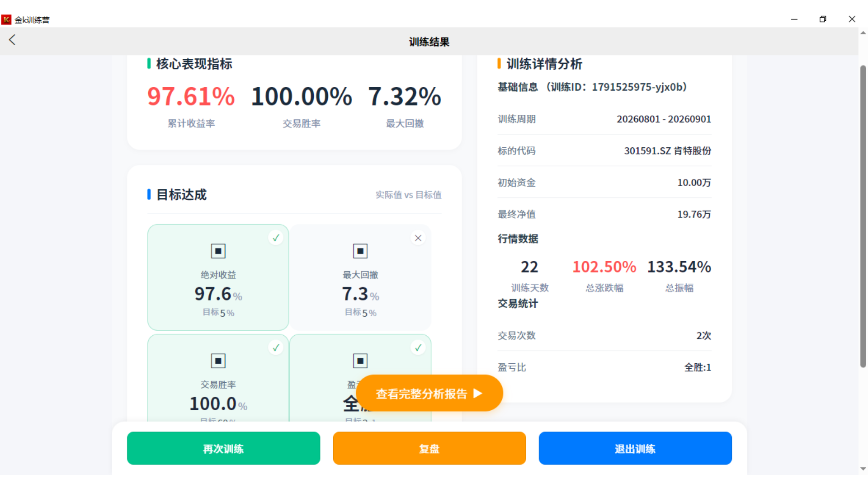Click the 实际值 vs 目标值 label
Viewport: 868px width, 488px height.
click(408, 195)
